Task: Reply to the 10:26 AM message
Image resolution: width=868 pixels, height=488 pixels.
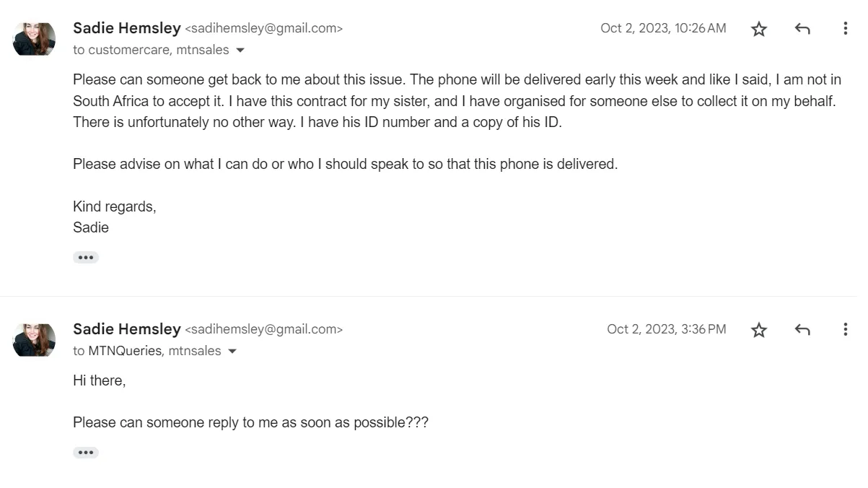Action: [802, 29]
